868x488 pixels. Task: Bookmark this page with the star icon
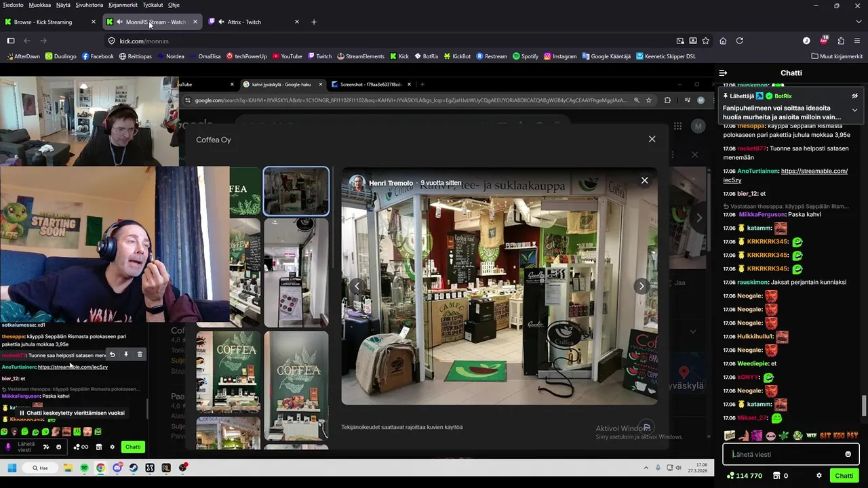click(706, 41)
